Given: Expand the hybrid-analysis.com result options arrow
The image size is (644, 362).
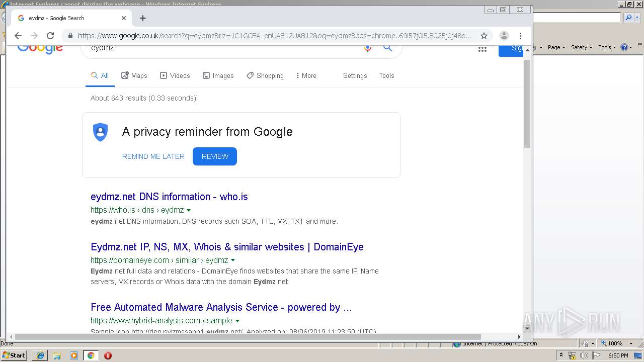Looking at the screenshot, I should point(237,321).
